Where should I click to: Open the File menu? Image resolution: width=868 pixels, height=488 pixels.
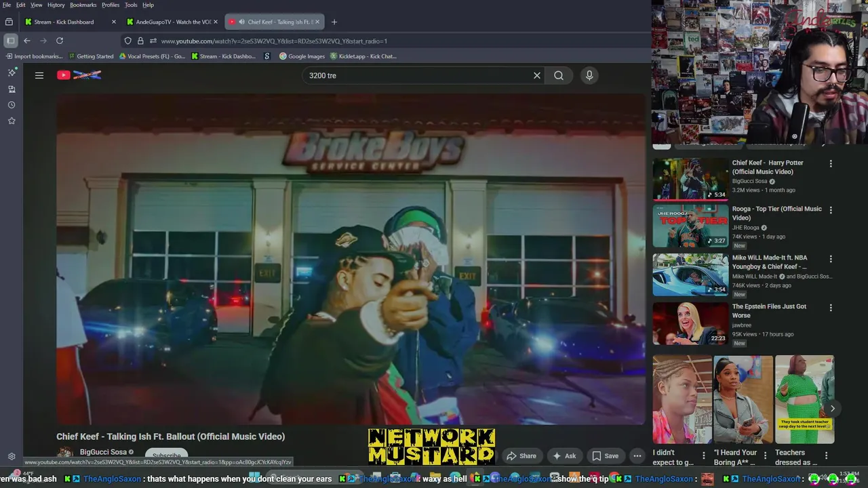click(7, 5)
